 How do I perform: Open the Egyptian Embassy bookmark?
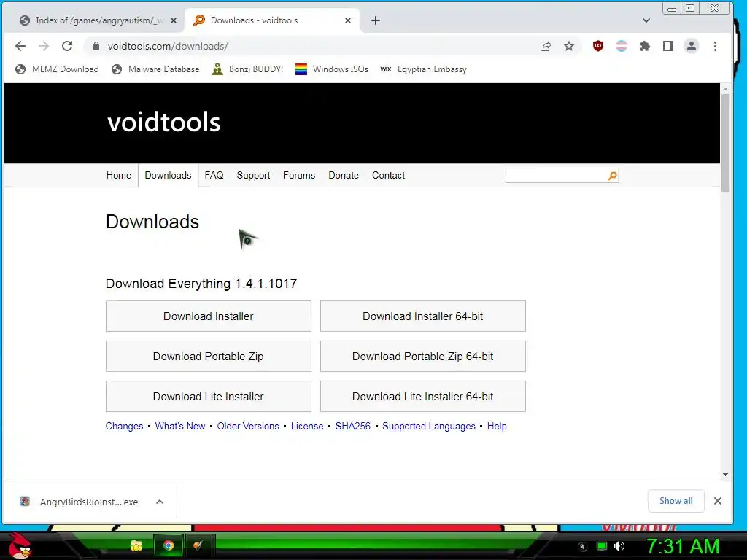click(424, 69)
